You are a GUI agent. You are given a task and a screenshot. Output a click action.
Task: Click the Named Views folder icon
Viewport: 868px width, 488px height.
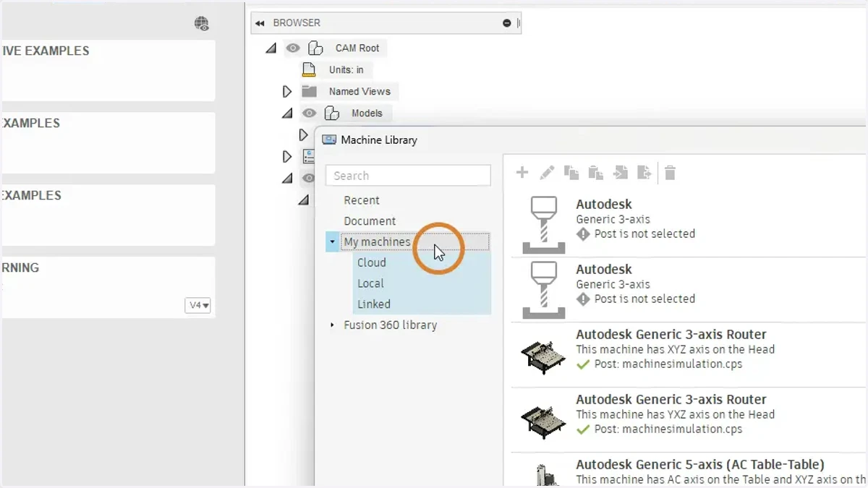click(310, 91)
